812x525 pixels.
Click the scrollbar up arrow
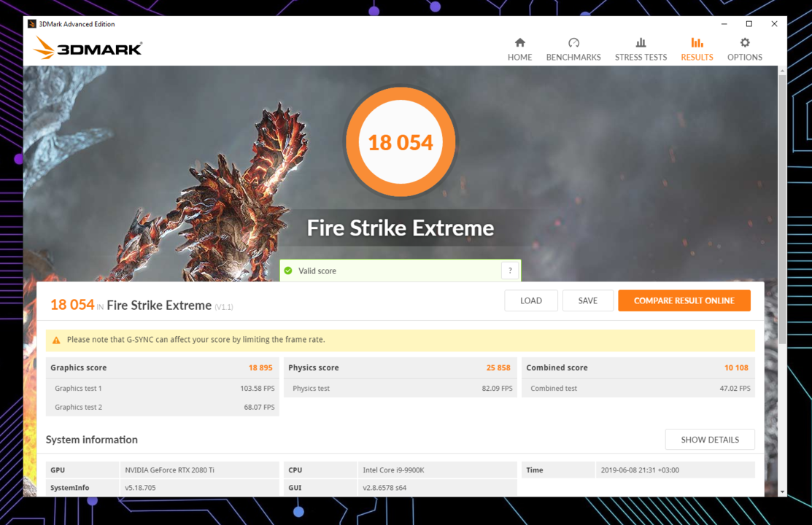(782, 71)
